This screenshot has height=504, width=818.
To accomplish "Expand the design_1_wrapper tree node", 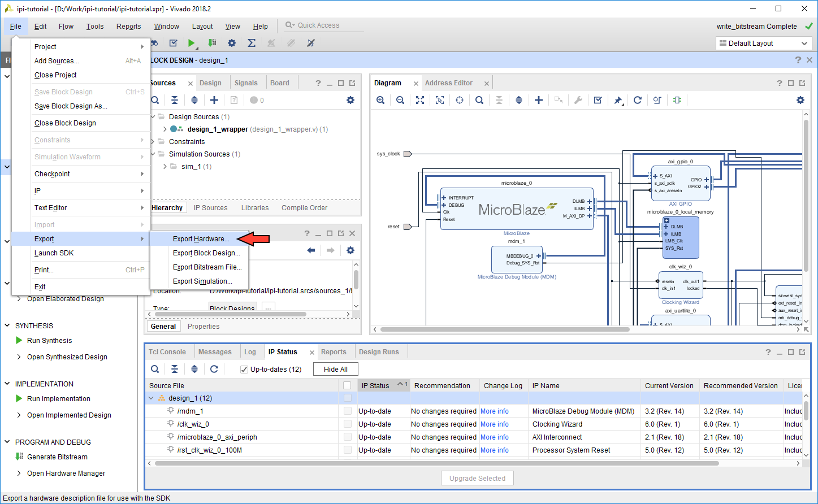I will coord(165,129).
